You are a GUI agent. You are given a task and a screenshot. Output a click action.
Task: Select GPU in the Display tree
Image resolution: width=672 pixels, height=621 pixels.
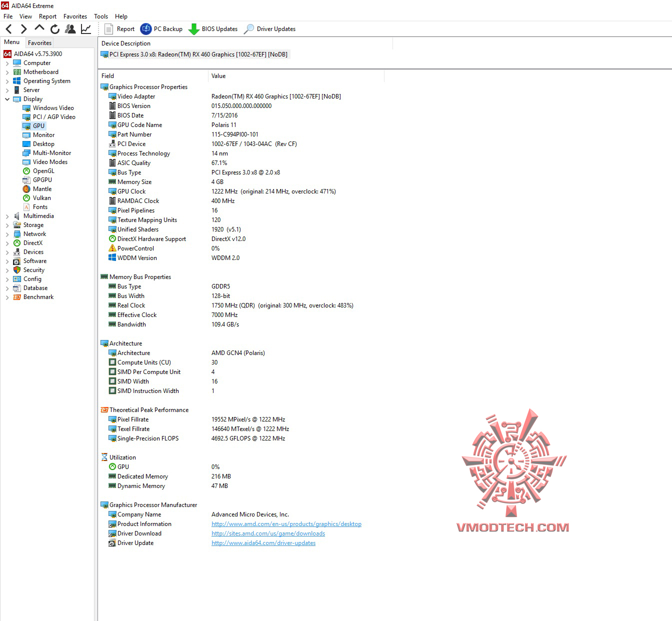[x=39, y=126]
